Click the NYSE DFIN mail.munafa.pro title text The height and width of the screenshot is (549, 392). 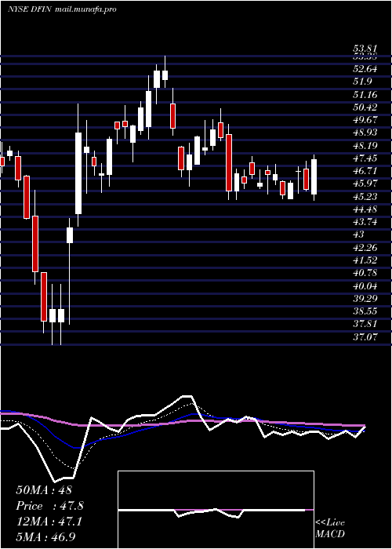(62, 9)
